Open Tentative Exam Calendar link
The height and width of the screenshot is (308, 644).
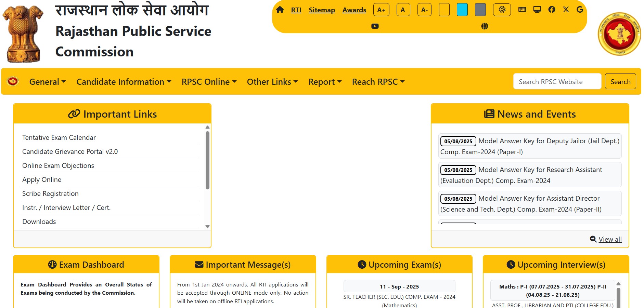(59, 137)
